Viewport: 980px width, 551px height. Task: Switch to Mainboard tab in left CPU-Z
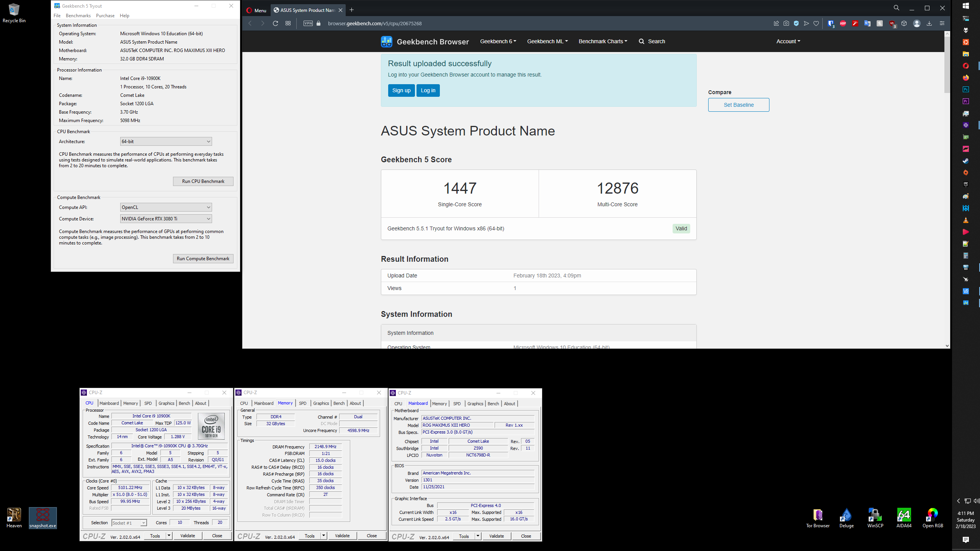tap(109, 403)
